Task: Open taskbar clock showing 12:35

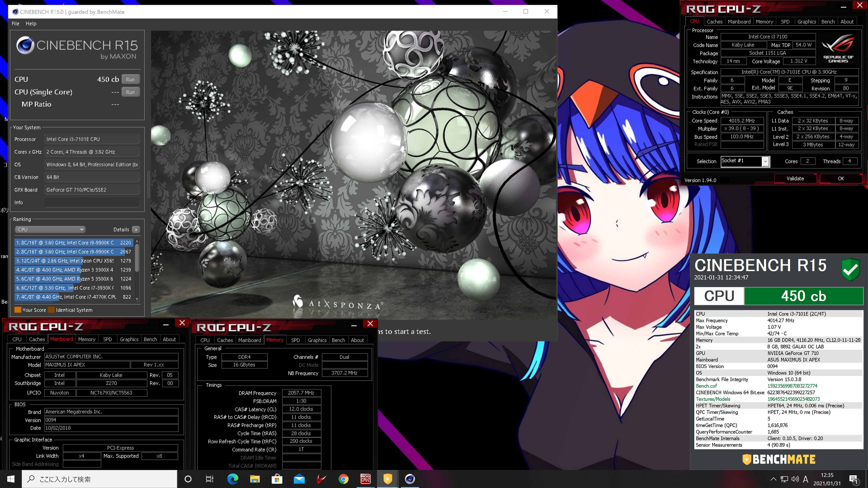Action: coord(827,479)
